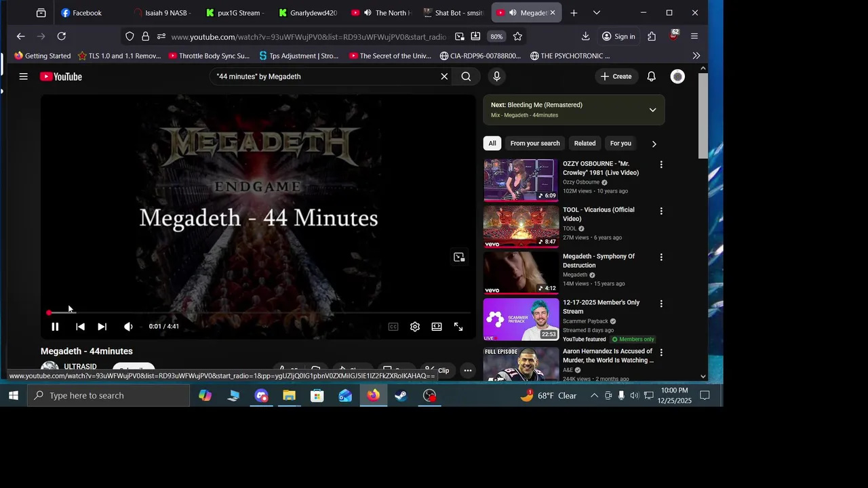Open options for the Ozzy Osbourne video

pyautogui.click(x=661, y=165)
